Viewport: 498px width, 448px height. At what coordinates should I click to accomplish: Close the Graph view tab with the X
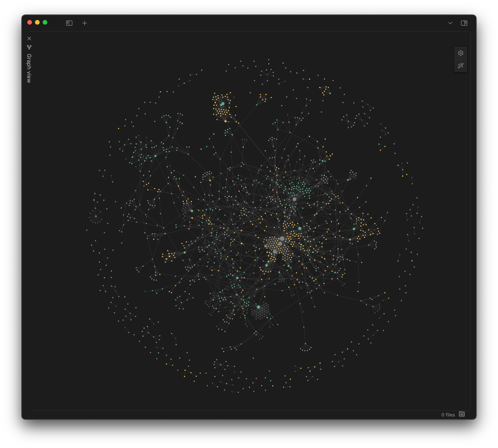[x=29, y=38]
